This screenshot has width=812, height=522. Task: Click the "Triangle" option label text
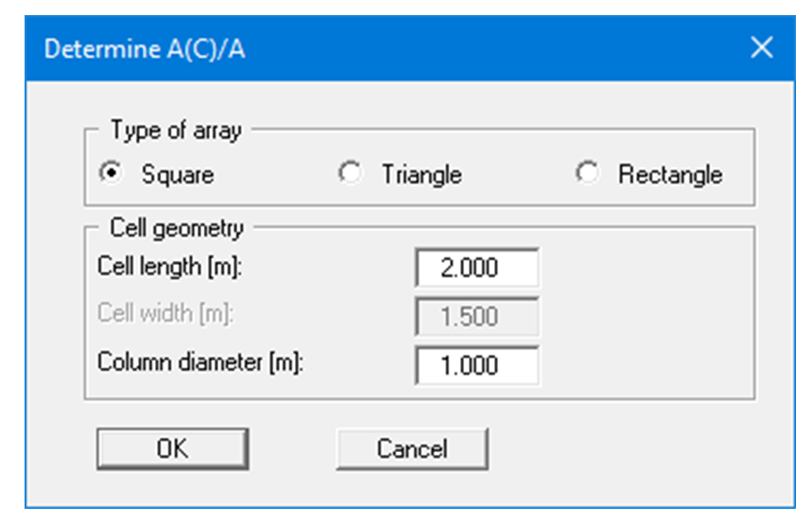pos(422,175)
